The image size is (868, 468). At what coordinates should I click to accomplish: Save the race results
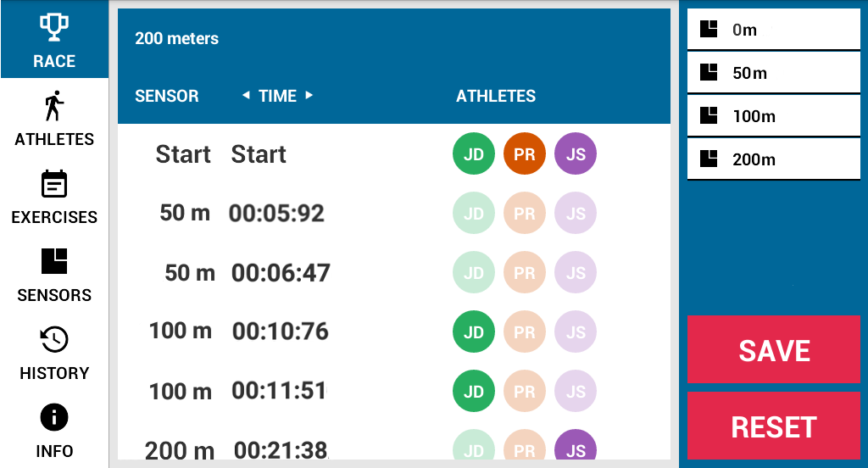pyautogui.click(x=773, y=349)
